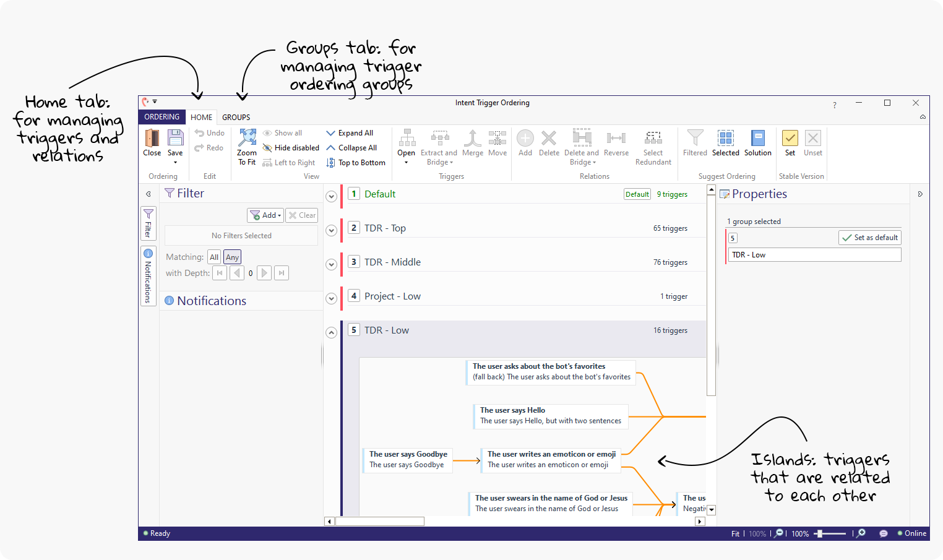Click the Selected suggest ordering icon
943x560 pixels.
(x=725, y=138)
